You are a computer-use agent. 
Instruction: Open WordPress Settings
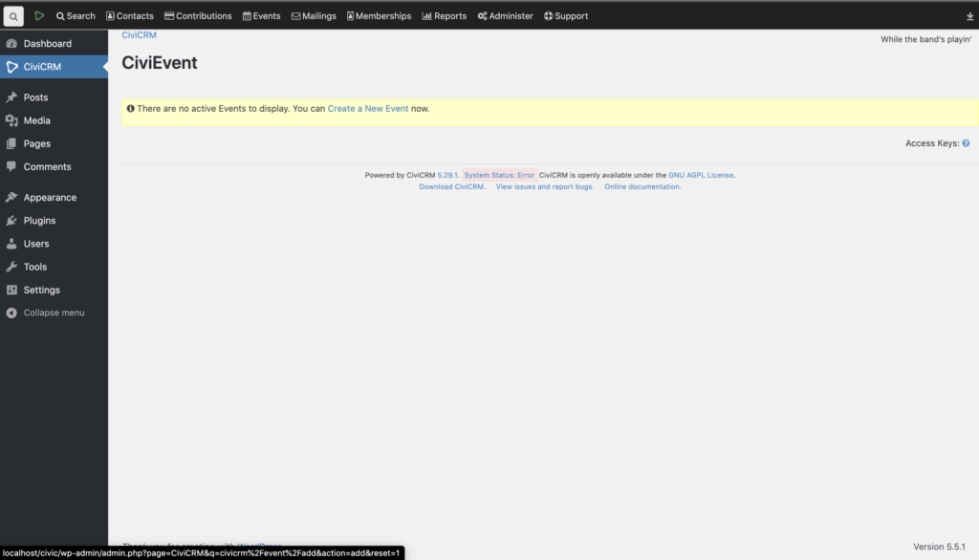pyautogui.click(x=54, y=290)
